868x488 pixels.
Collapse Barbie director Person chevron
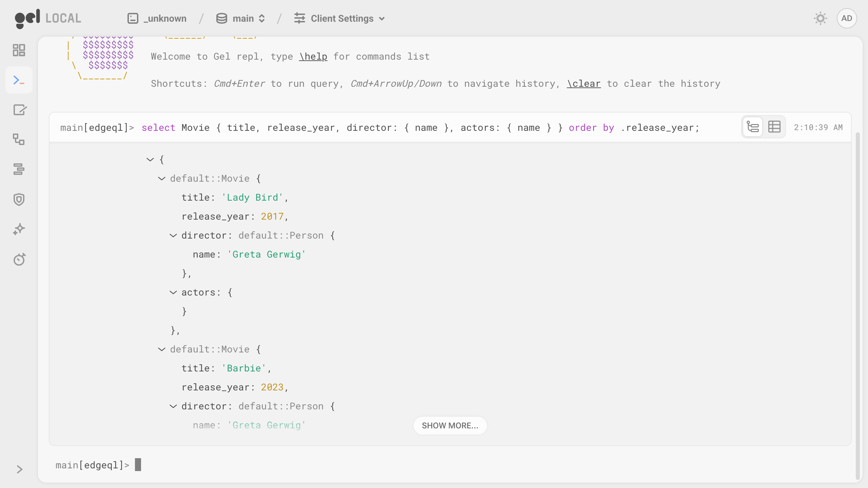point(173,406)
